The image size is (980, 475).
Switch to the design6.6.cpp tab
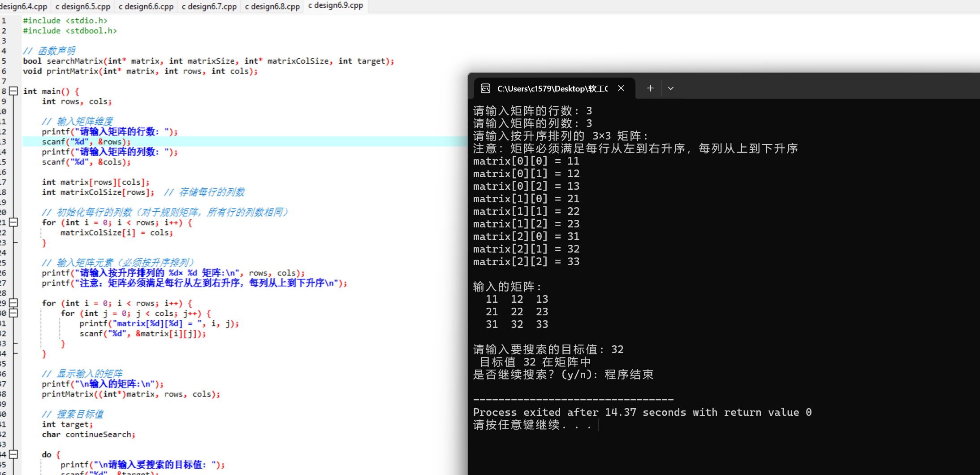tap(146, 6)
